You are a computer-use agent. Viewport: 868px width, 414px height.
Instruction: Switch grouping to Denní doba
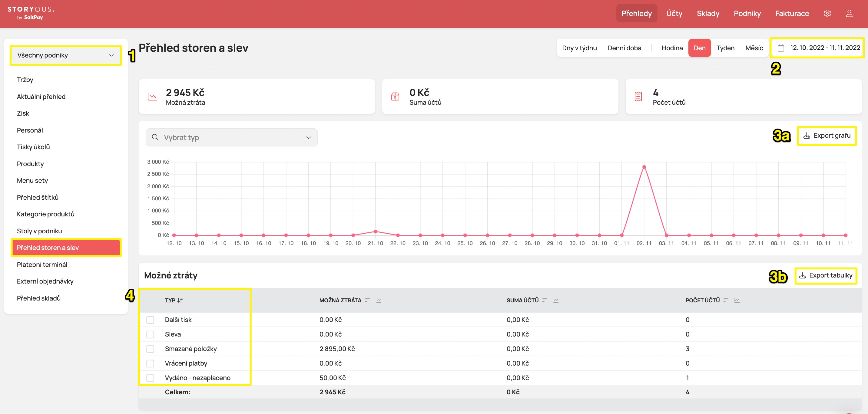(x=624, y=48)
